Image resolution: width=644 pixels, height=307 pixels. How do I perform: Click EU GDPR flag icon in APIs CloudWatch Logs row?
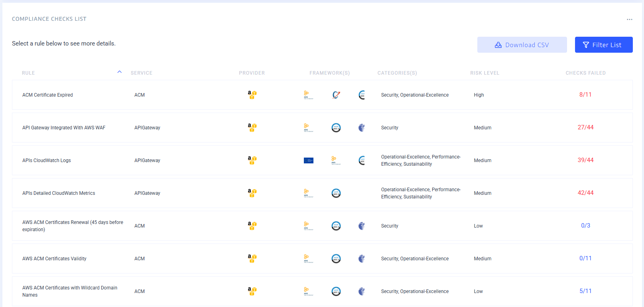tap(308, 160)
